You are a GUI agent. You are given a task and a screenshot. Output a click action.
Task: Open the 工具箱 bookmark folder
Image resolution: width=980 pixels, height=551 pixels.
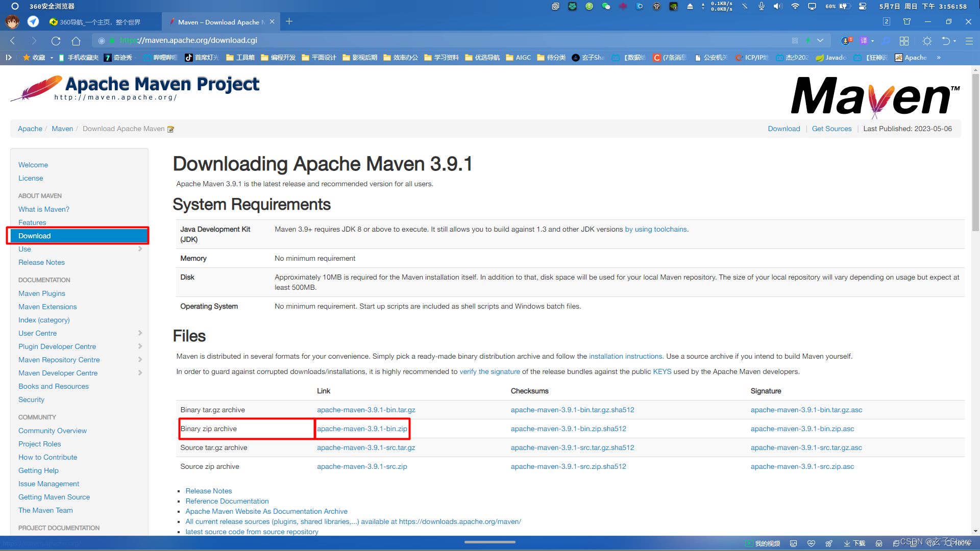coord(240,58)
